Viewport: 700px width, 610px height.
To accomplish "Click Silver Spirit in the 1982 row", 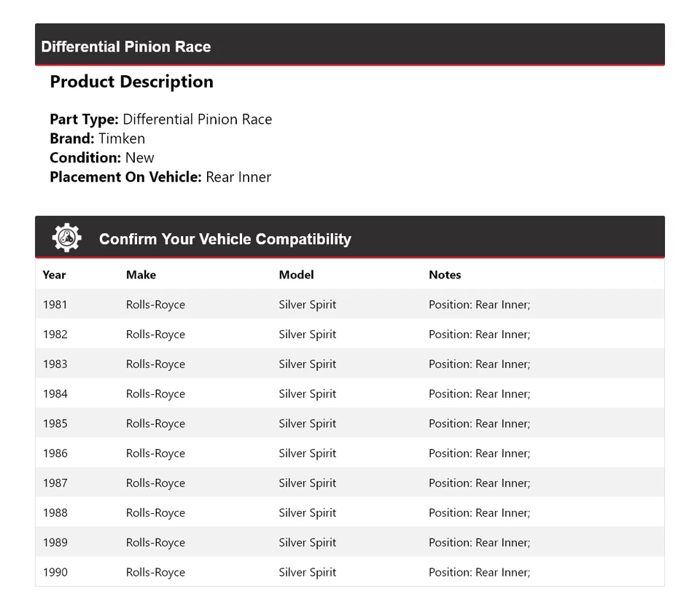I will (307, 335).
